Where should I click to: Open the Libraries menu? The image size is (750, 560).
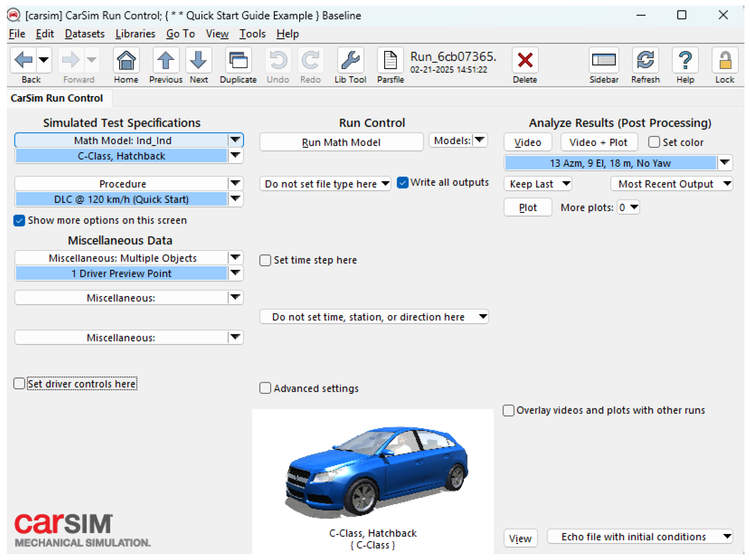[x=135, y=34]
